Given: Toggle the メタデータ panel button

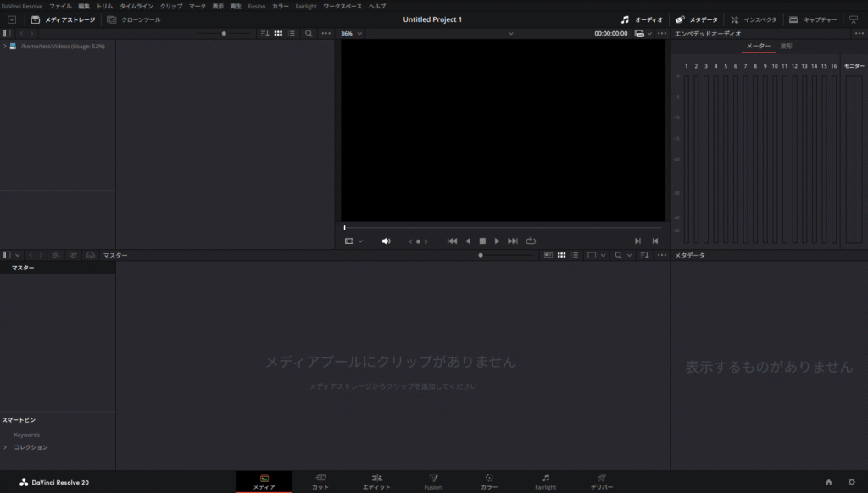Looking at the screenshot, I should coord(698,19).
